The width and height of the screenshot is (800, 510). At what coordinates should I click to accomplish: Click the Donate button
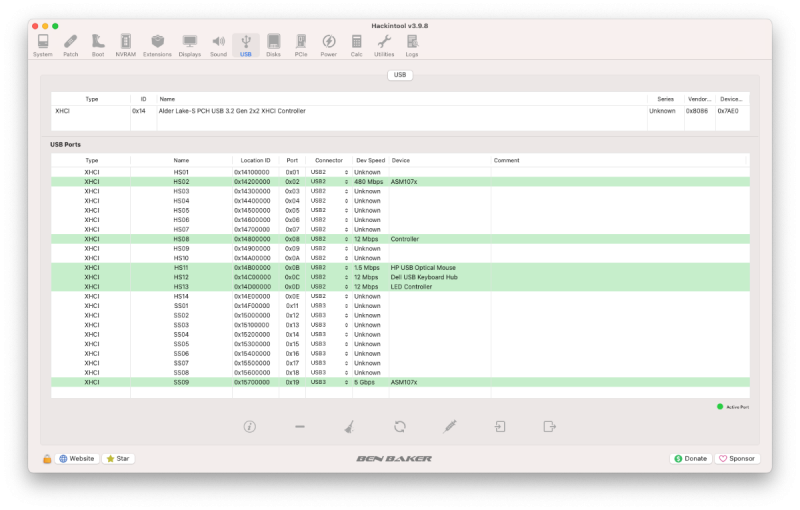691,458
